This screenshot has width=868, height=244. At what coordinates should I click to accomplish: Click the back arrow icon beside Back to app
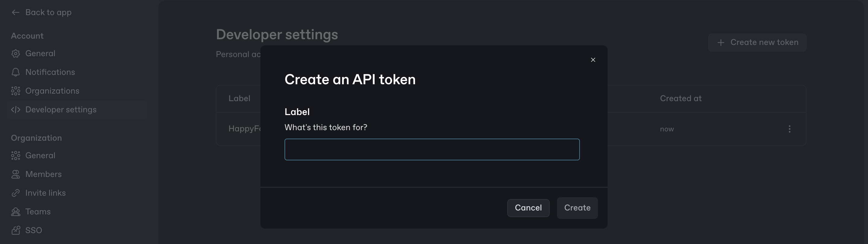click(x=15, y=12)
